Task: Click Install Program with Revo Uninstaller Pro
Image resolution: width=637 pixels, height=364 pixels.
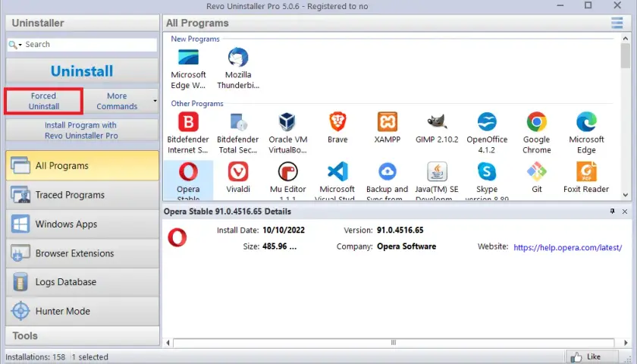Action: coord(82,130)
